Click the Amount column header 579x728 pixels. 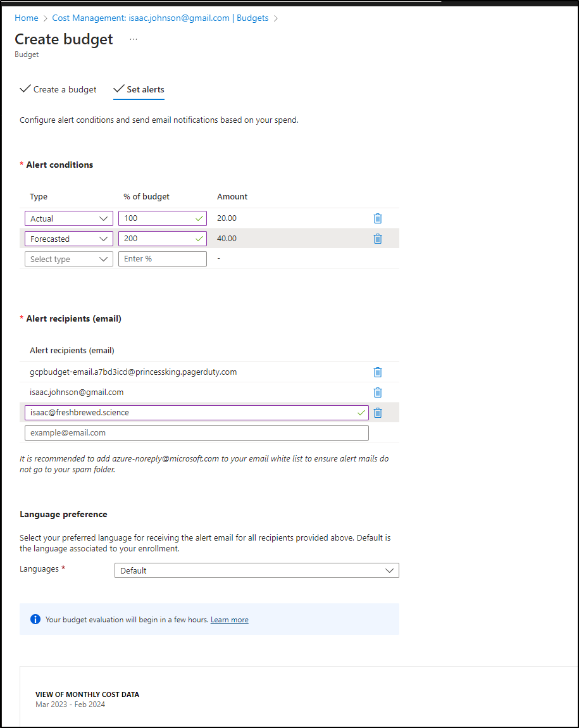(x=232, y=197)
